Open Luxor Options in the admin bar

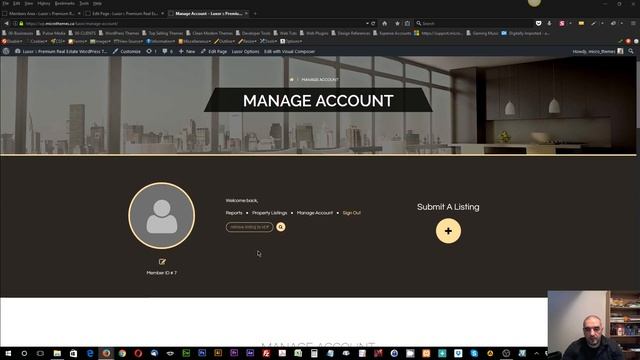[x=245, y=51]
